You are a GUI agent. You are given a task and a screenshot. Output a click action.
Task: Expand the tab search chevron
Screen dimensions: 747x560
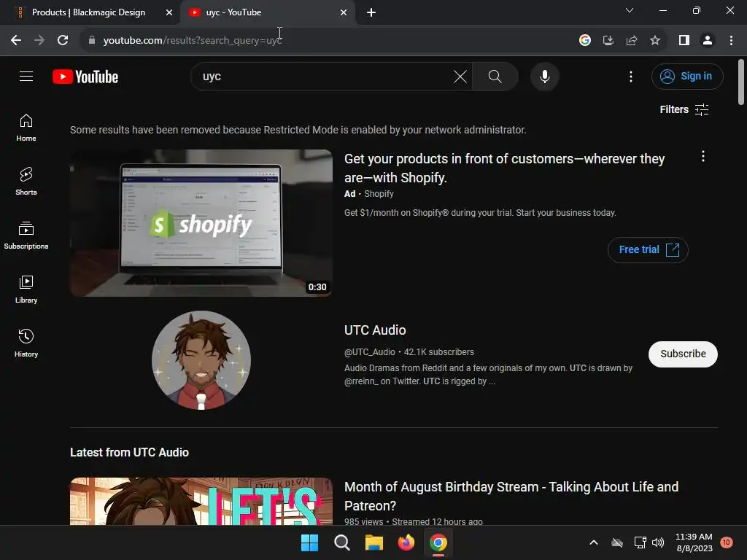click(x=630, y=10)
